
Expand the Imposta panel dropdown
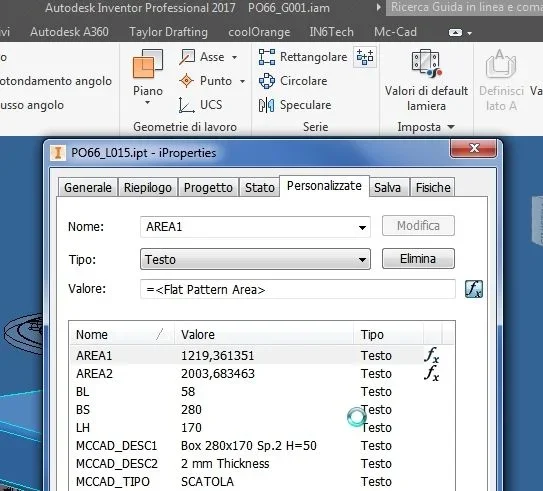click(x=451, y=127)
